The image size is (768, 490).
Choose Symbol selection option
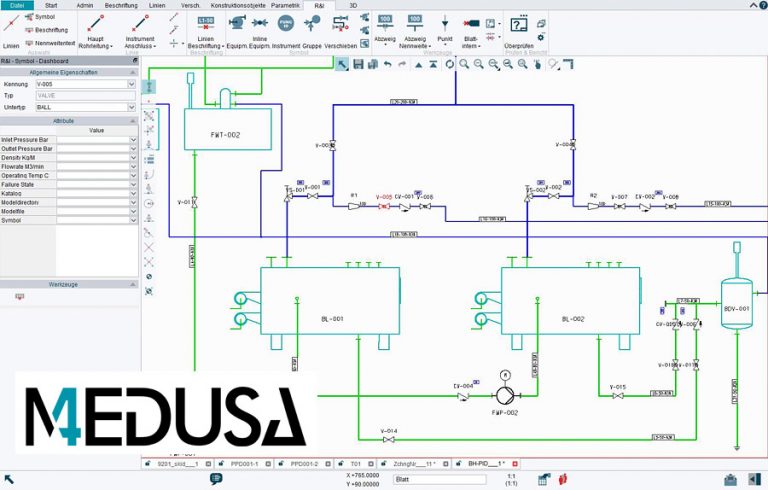40,17
